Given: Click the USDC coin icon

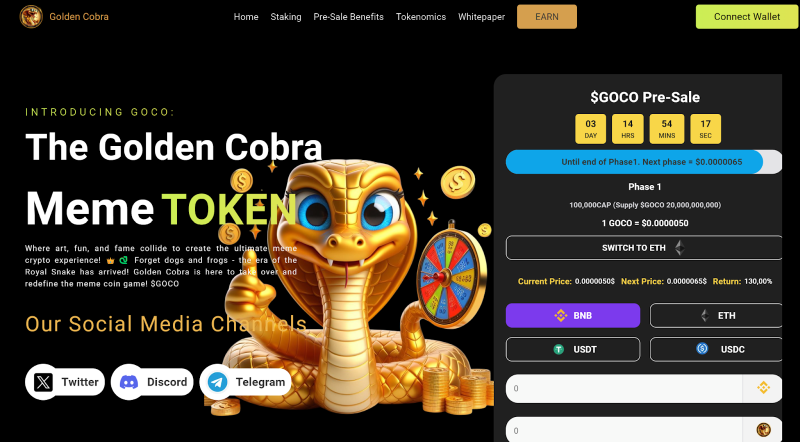Looking at the screenshot, I should click(x=702, y=349).
